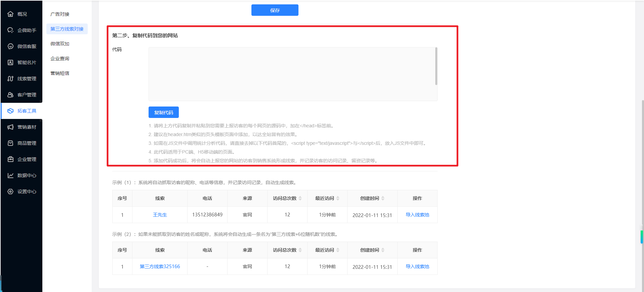Open the 王先生 lead link

(x=160, y=215)
